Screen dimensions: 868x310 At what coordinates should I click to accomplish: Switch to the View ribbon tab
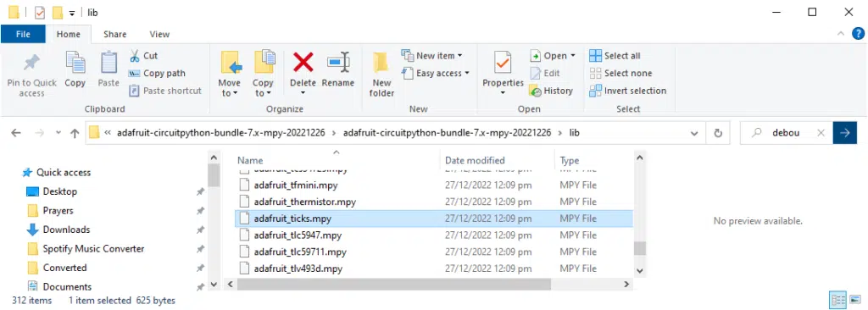click(159, 35)
